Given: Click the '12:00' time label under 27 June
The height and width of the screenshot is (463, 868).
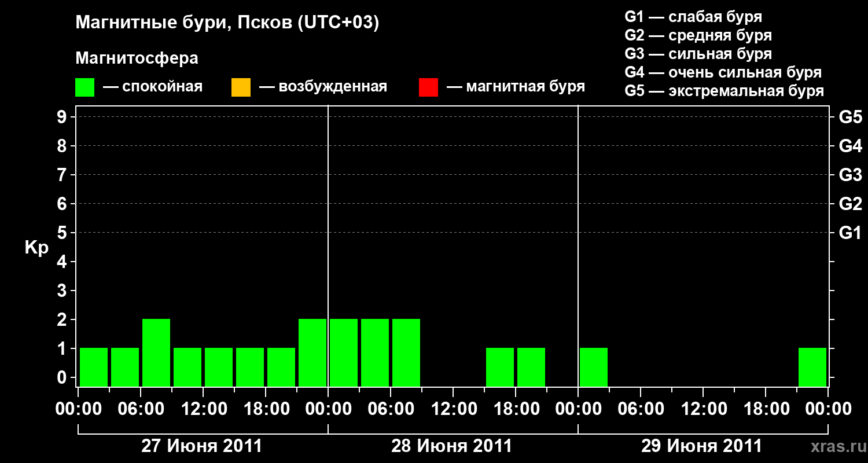Looking at the screenshot, I should [203, 409].
